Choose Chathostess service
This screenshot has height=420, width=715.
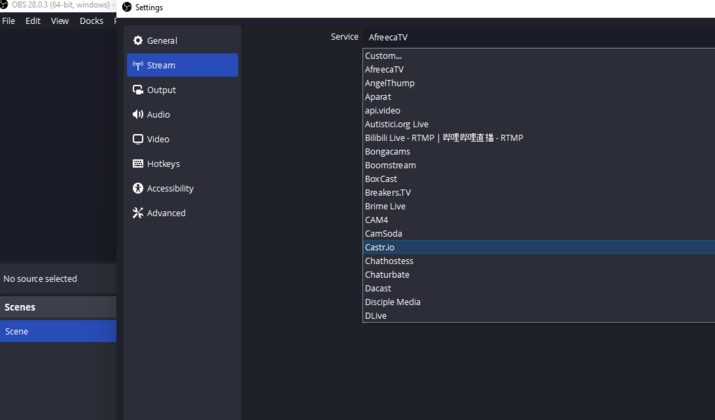tap(539, 261)
